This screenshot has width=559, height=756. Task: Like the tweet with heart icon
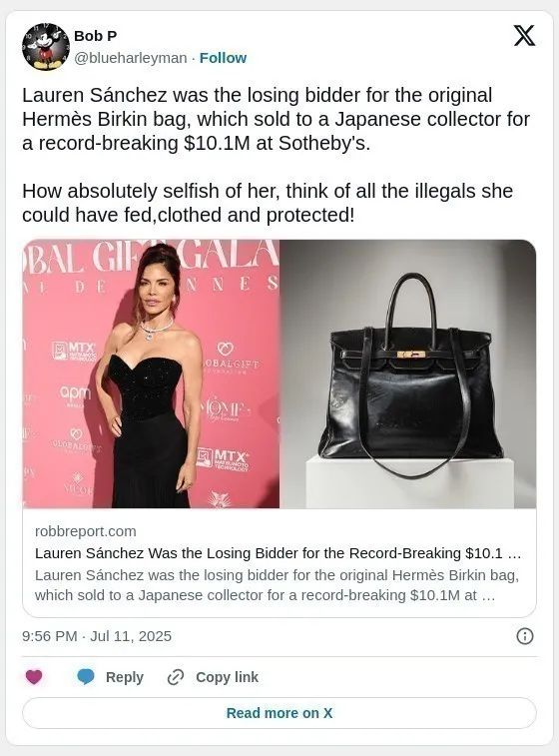pos(34,677)
